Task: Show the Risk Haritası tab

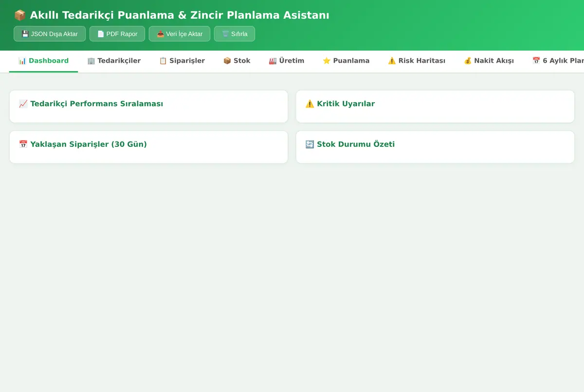Action: pyautogui.click(x=417, y=61)
